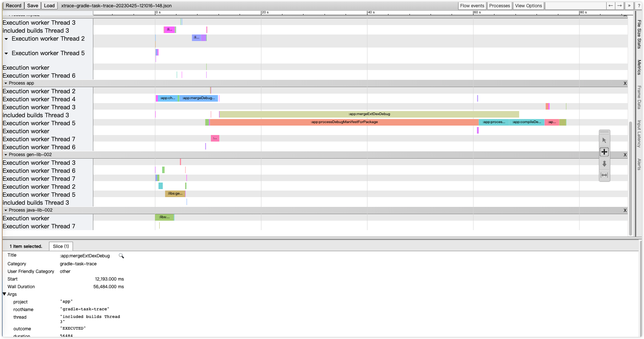Select the timing measurement tool
The image size is (644, 339).
tap(604, 175)
